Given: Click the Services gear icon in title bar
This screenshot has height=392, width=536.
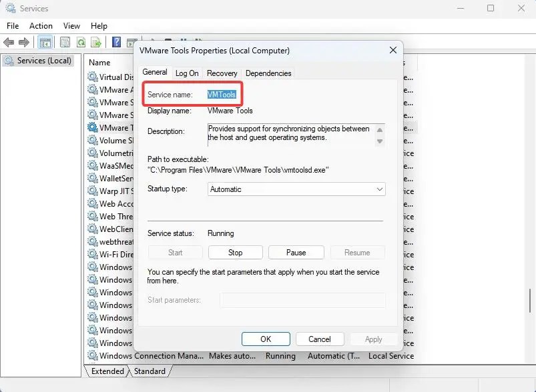Looking at the screenshot, I should click(11, 8).
